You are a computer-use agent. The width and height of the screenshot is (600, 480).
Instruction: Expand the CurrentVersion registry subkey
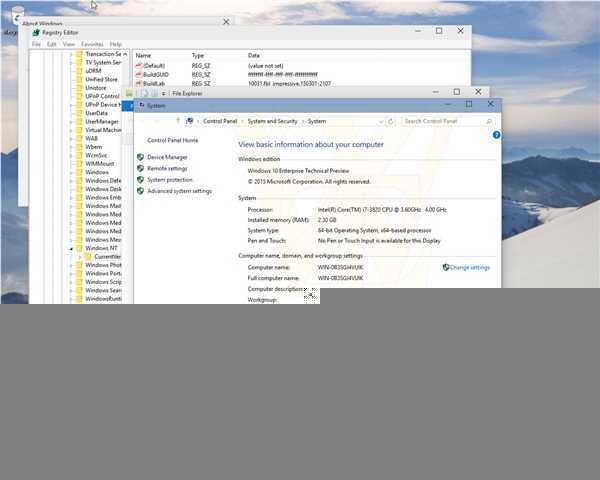pos(80,257)
